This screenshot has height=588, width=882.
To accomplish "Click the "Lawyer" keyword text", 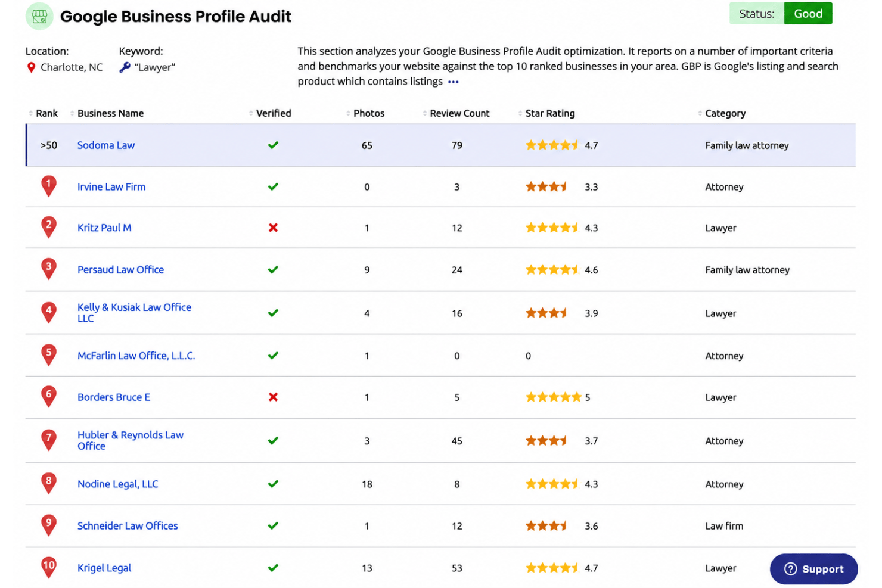I will click(x=155, y=67).
